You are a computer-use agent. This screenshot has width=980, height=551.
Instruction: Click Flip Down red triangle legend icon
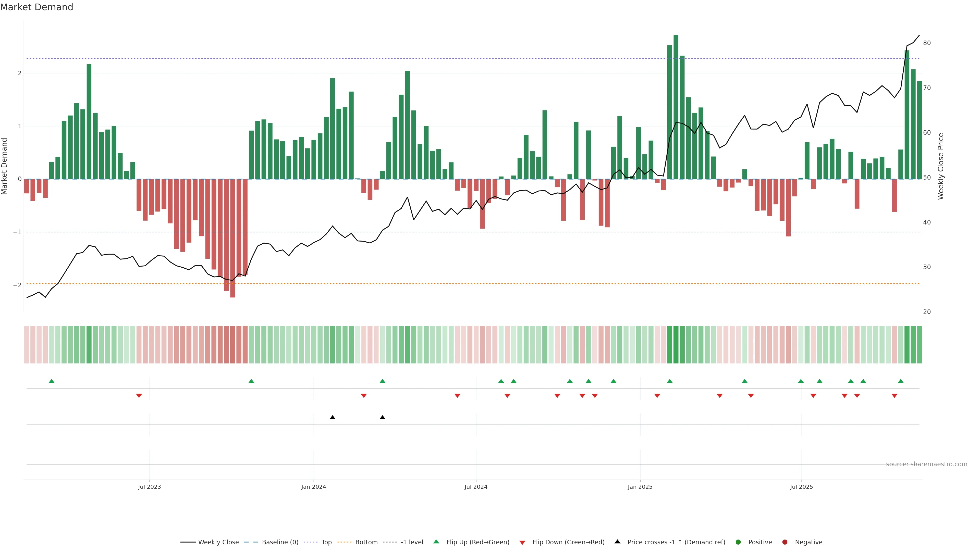tap(522, 543)
